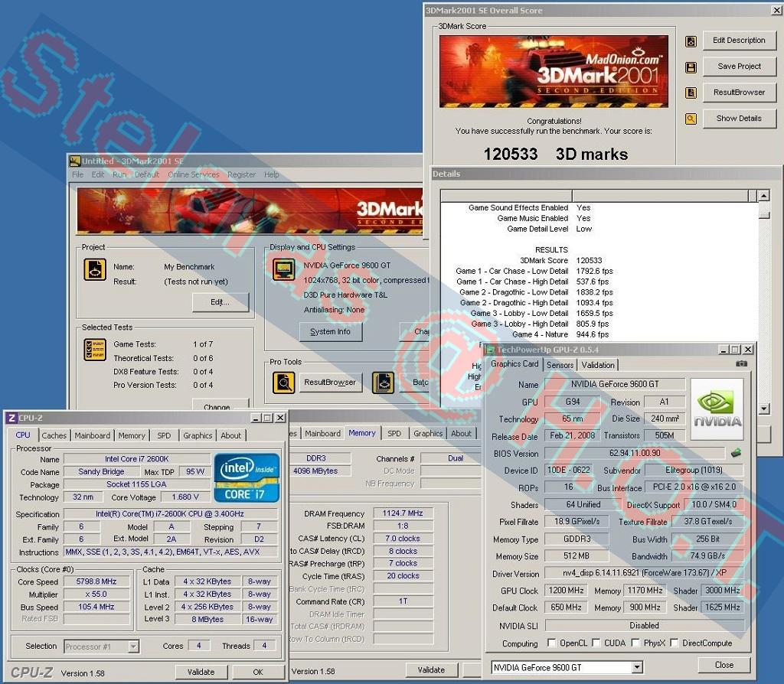Click the Pro Tools ResultBrowser magnifier icon
Image resolution: width=784 pixels, height=684 pixels.
click(x=283, y=383)
